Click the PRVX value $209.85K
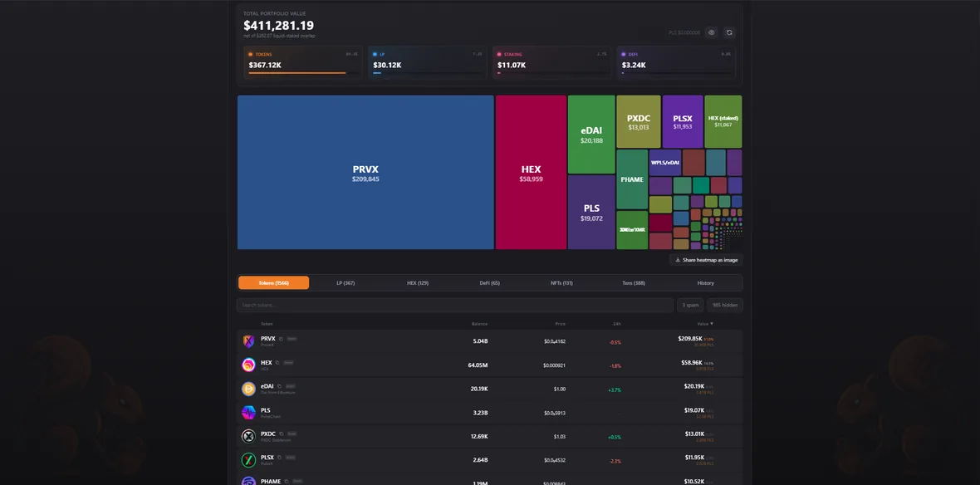Viewport: 980px width, 485px height. coord(691,339)
